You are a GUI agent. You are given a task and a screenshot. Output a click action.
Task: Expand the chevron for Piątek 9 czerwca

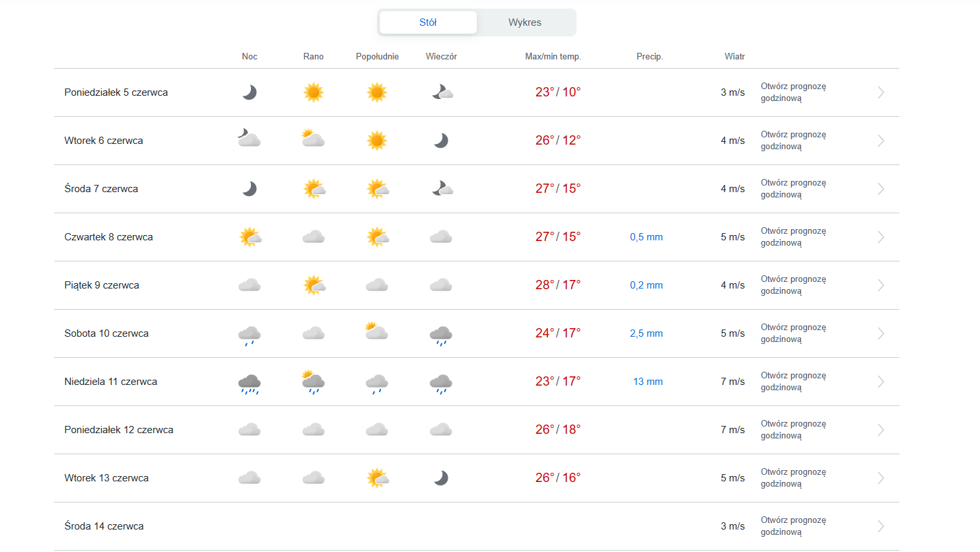click(x=881, y=285)
